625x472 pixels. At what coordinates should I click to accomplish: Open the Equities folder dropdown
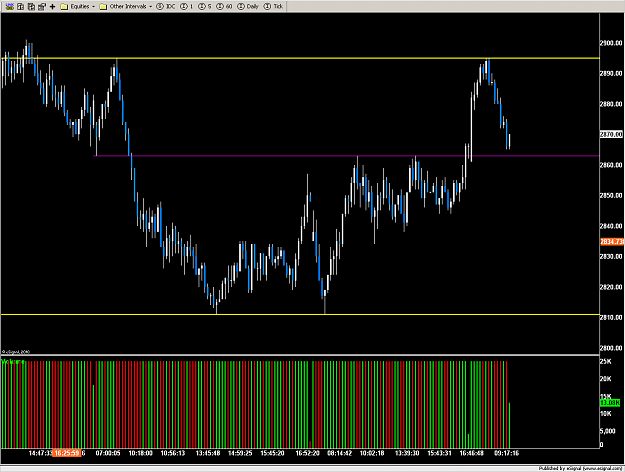(x=78, y=6)
